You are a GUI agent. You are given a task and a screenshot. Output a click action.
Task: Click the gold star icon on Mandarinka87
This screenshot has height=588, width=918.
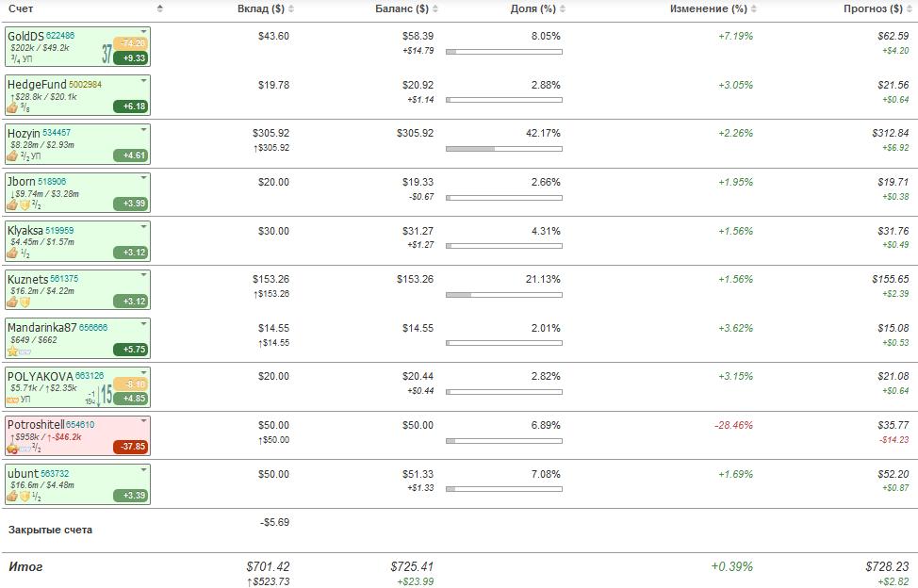click(12, 351)
